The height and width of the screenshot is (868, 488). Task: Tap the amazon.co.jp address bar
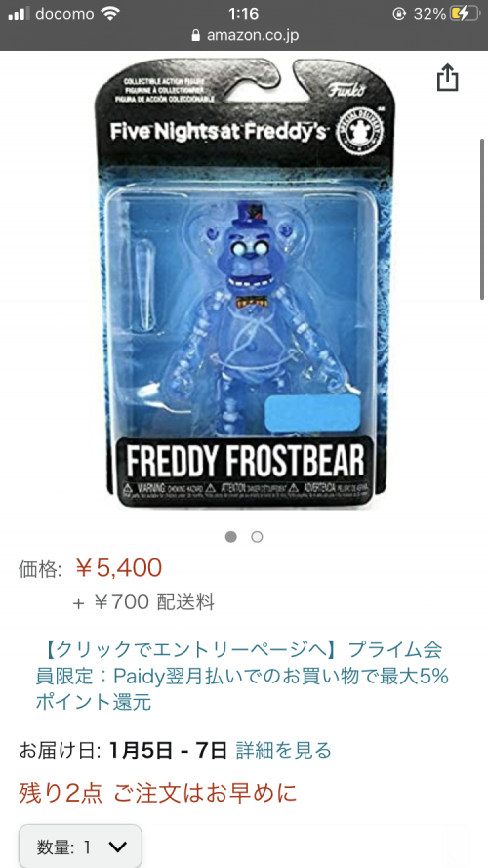coord(244,36)
